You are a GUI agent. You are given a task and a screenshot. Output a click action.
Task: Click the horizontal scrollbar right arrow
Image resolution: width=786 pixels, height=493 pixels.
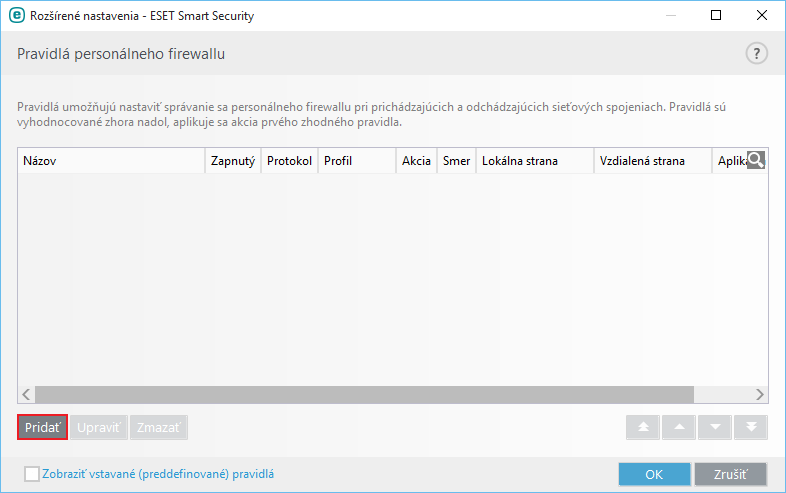point(760,394)
